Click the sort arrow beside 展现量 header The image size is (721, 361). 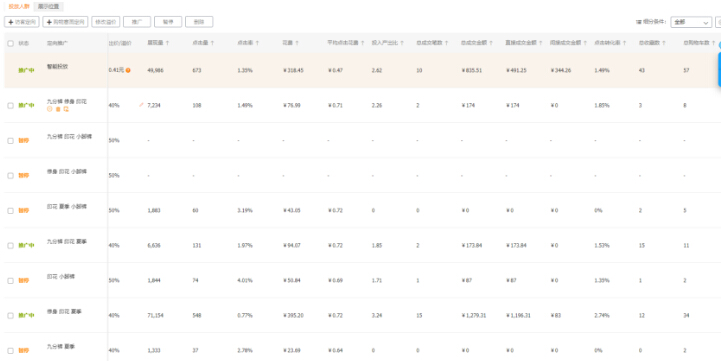(167, 43)
